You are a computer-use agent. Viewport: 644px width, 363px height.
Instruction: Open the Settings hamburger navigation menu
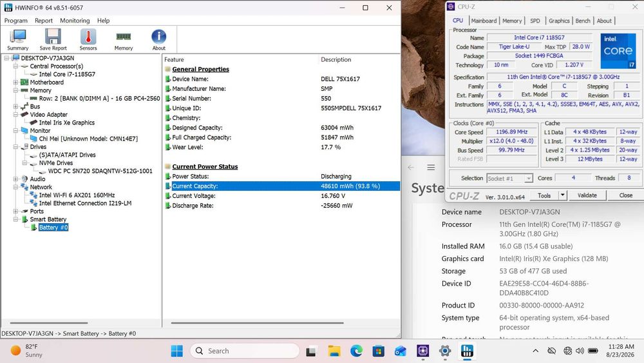(431, 168)
